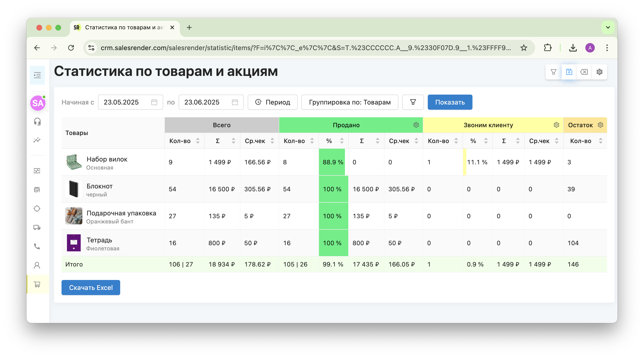Image resolution: width=644 pixels, height=358 pixels.
Task: Open the delivery truck sidebar icon
Action: (37, 227)
